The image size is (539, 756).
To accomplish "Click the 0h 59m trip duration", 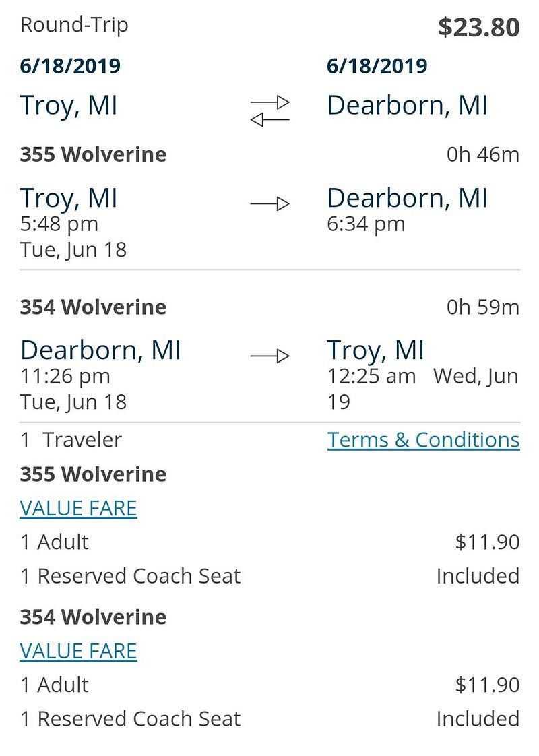I will point(483,308).
